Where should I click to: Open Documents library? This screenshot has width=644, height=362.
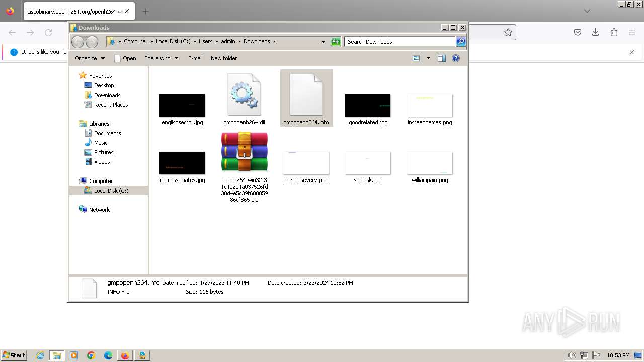(107, 133)
